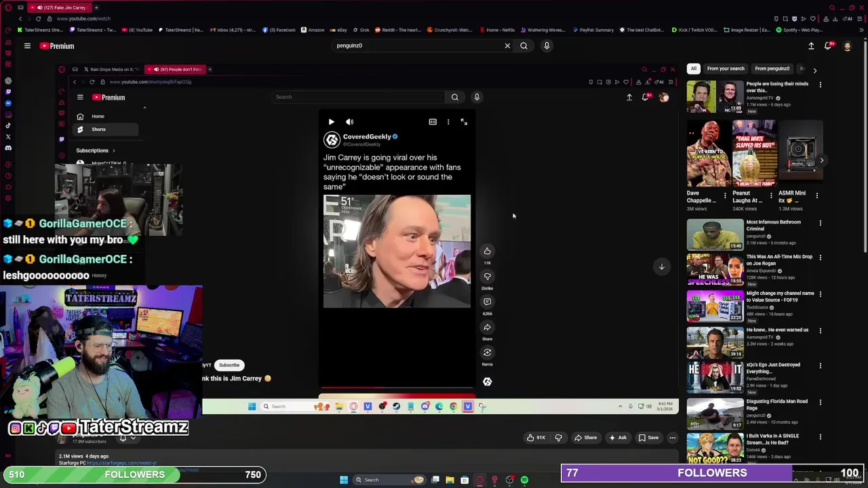This screenshot has width=868, height=488.
Task: Select the From your search chip
Action: [726, 68]
